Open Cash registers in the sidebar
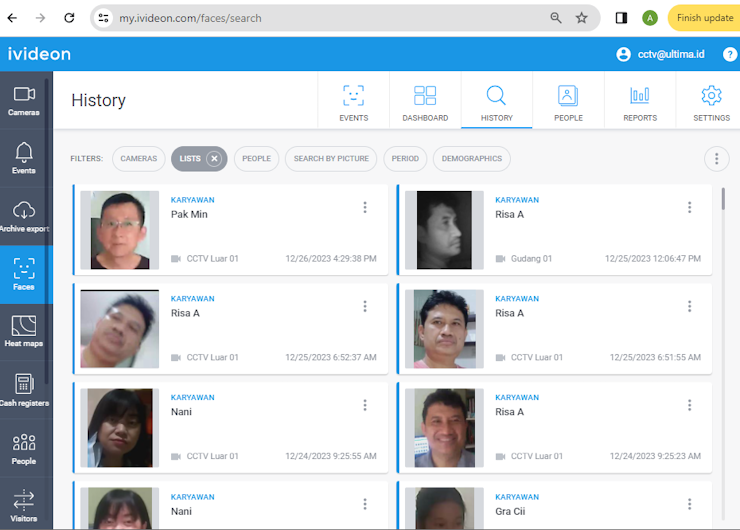This screenshot has width=740, height=530. (x=24, y=390)
